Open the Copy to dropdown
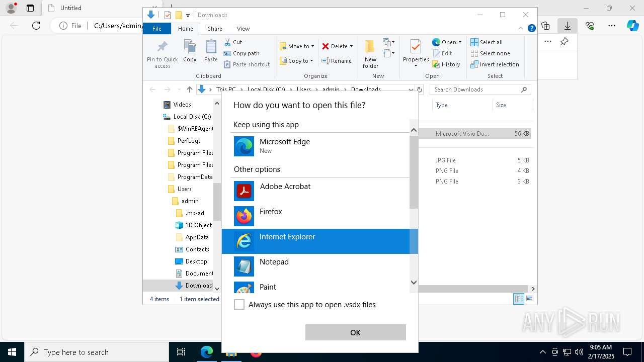Viewport: 644px width, 362px height. point(296,61)
